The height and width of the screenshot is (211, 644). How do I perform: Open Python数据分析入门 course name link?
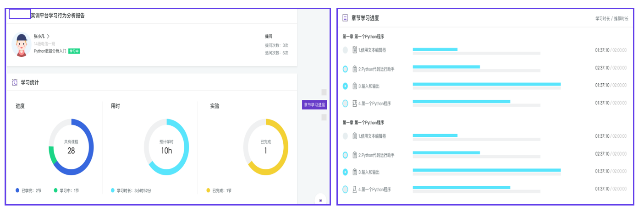50,51
